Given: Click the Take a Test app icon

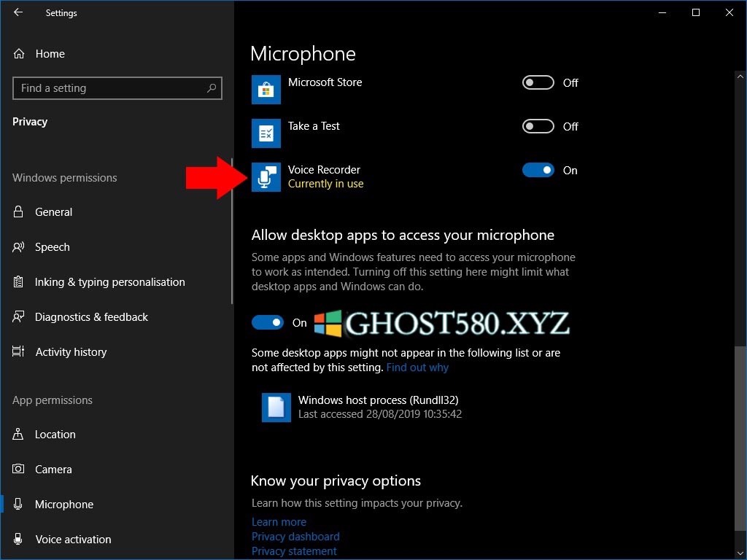Looking at the screenshot, I should tap(266, 133).
